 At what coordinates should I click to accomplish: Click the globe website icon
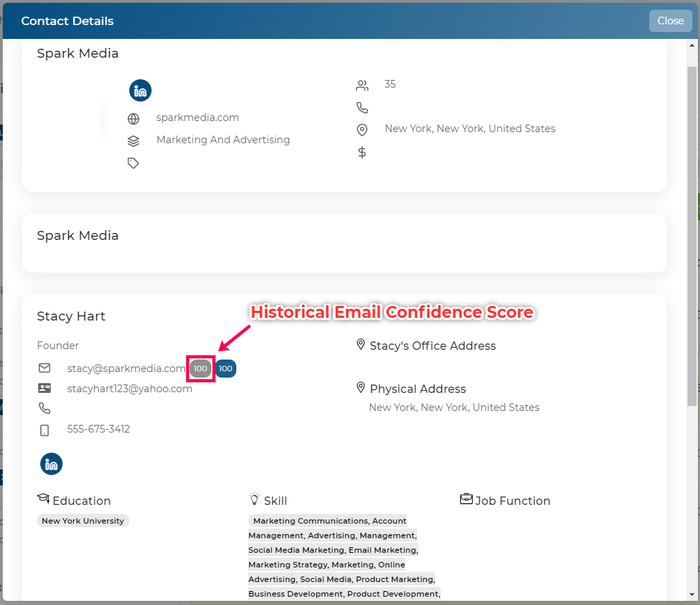click(133, 118)
